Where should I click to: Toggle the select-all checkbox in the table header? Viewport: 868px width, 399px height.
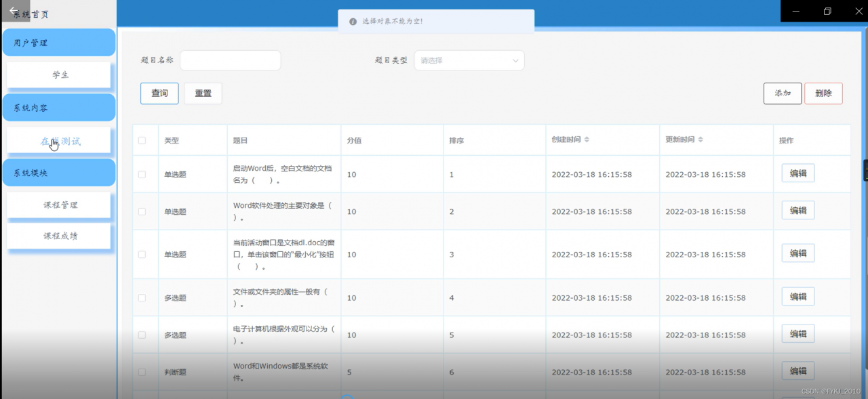142,140
